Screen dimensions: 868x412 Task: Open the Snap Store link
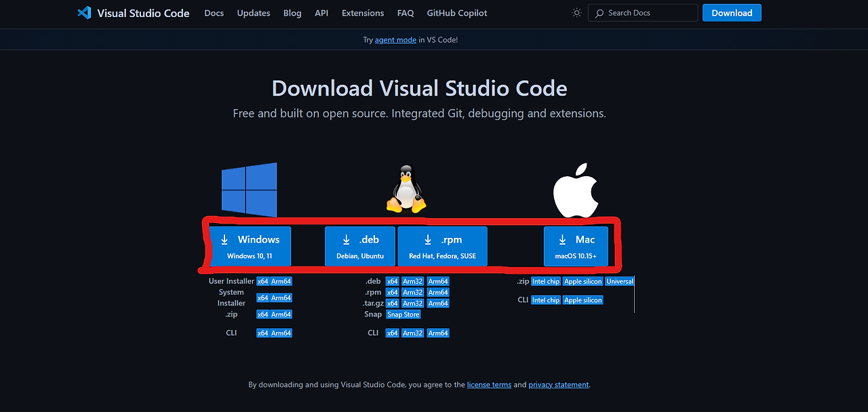pyautogui.click(x=403, y=314)
